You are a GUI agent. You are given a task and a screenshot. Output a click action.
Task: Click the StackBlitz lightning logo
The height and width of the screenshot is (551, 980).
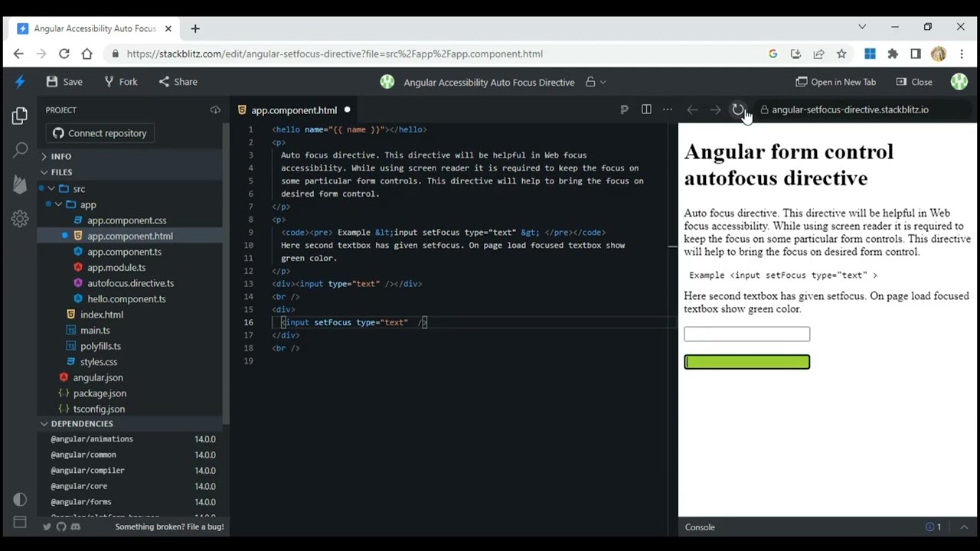point(20,82)
